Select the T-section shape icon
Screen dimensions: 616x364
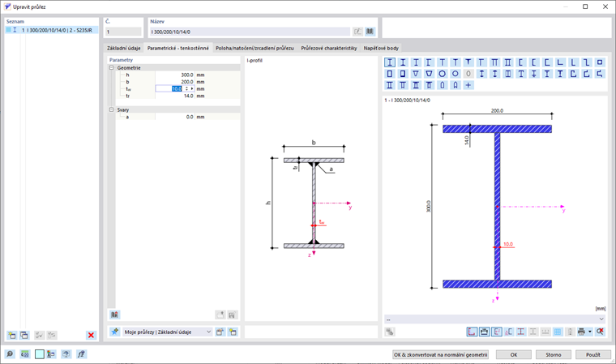pos(443,62)
